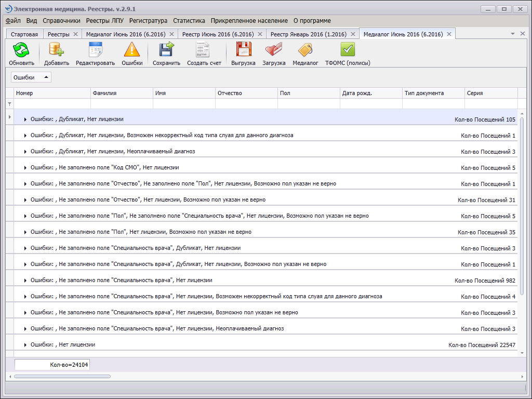The image size is (532, 399).
Task: Close the Реестр Июнь 2016 tab
Action: [260, 34]
